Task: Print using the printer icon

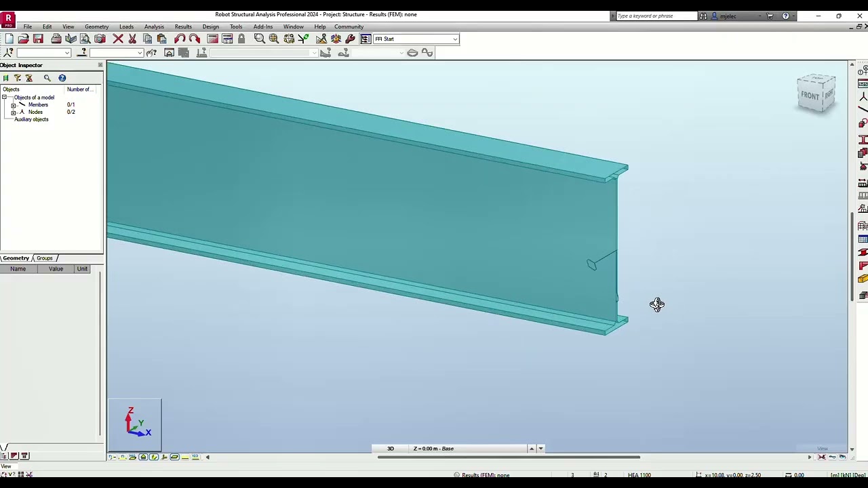Action: pyautogui.click(x=56, y=39)
